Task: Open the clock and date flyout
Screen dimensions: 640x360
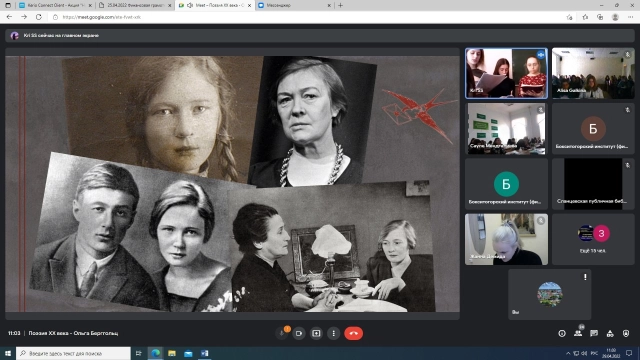Action: [x=611, y=353]
